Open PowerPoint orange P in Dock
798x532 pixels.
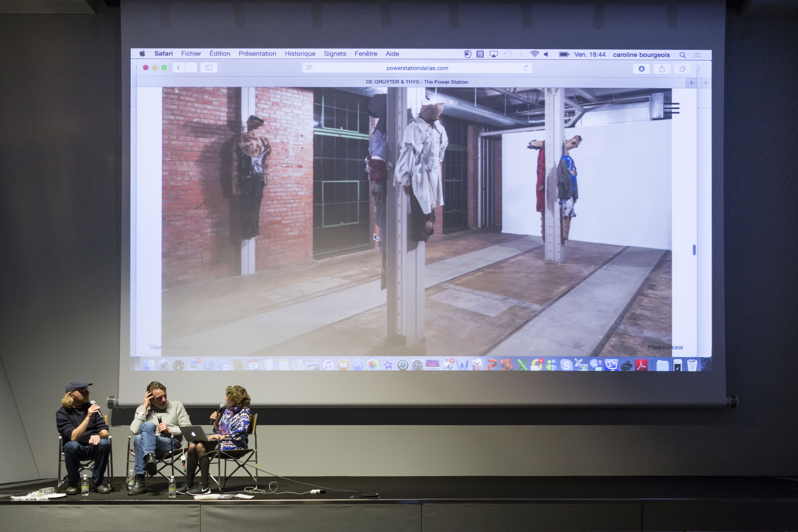pos(492,365)
